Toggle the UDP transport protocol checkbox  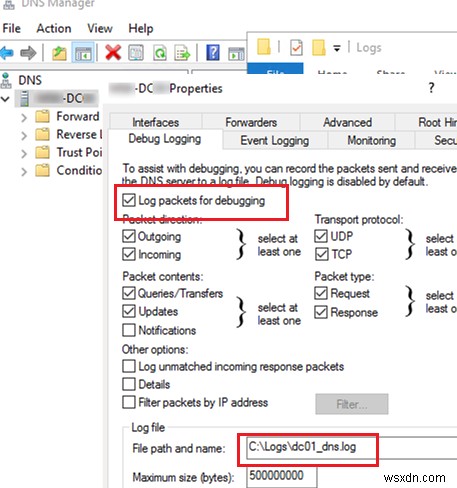click(321, 236)
